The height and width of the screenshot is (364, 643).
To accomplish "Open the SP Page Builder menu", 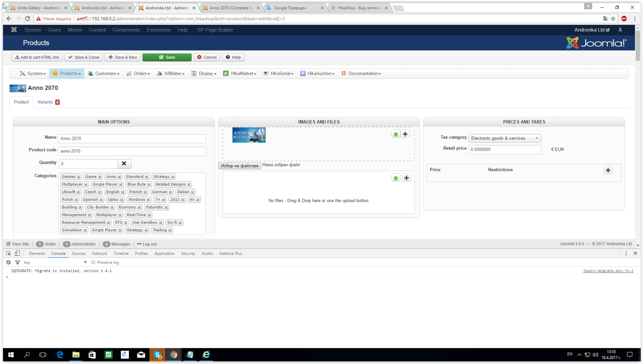I will point(215,30).
